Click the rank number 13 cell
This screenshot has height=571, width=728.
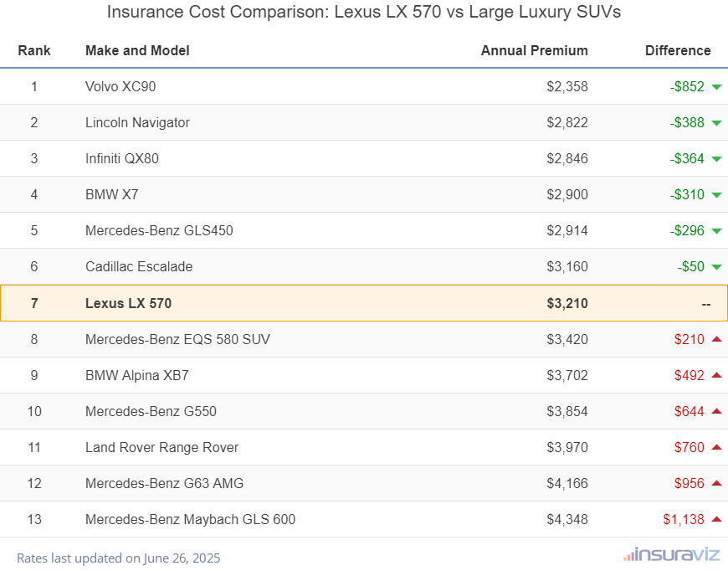click(x=34, y=519)
